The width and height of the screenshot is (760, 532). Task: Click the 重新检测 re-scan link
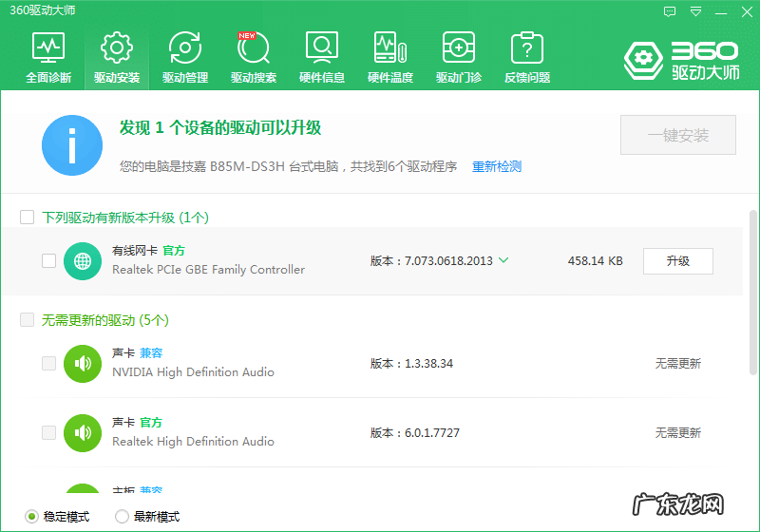pyautogui.click(x=497, y=166)
